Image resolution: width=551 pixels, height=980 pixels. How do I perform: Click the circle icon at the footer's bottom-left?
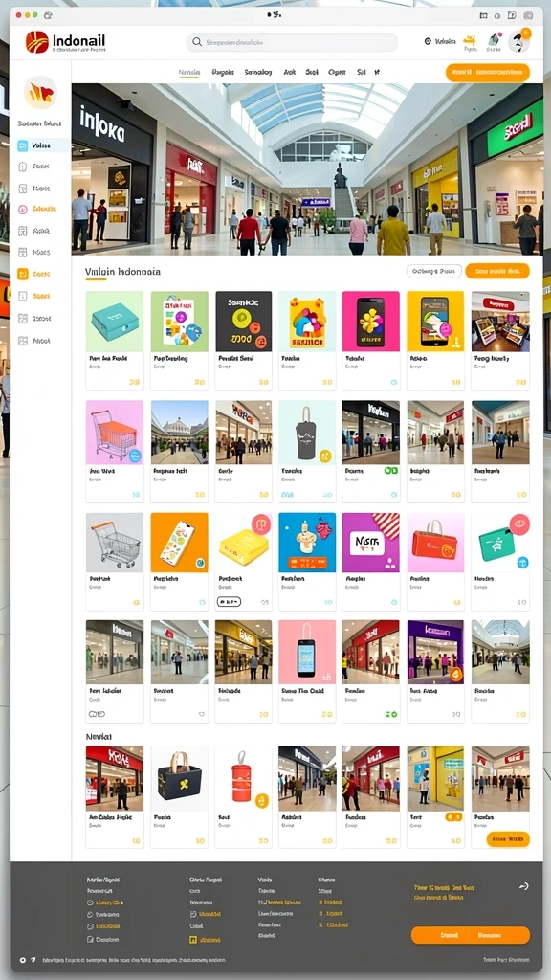point(23,959)
